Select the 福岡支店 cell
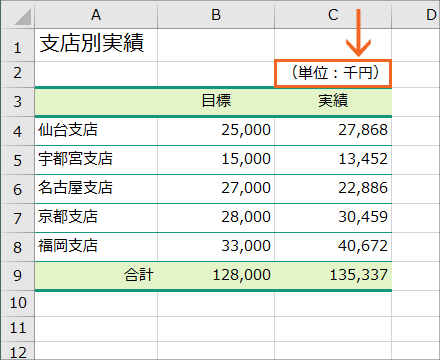Screen dimensions: 440x360 96,247
